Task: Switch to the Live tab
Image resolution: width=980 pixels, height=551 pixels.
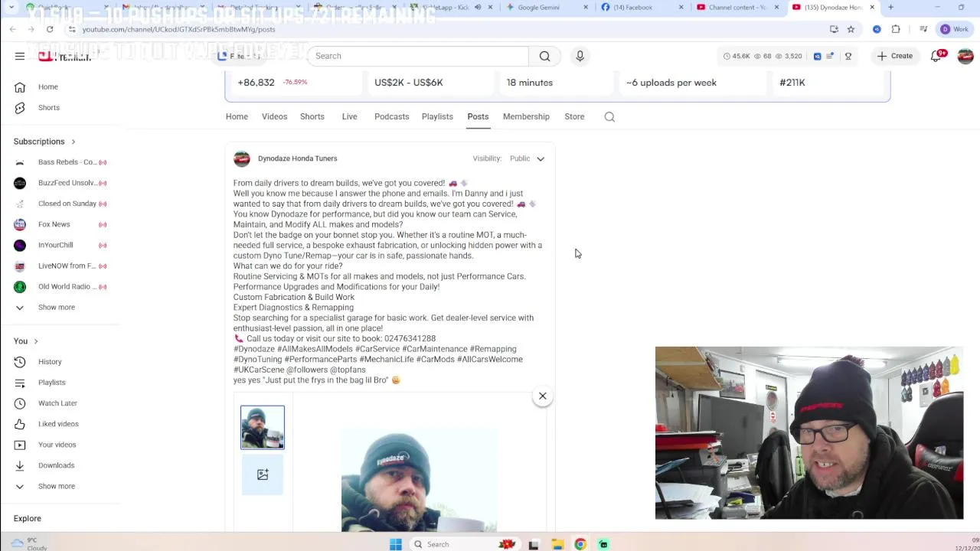Action: 349,116
